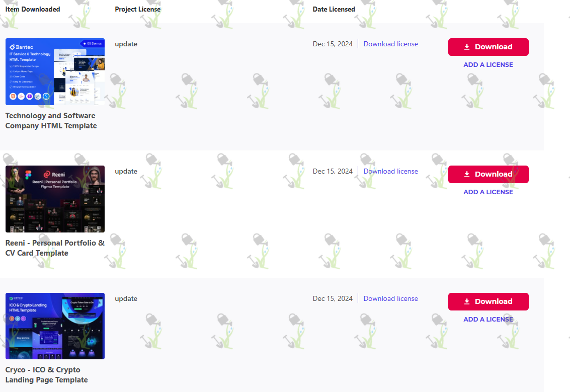570x392 pixels.
Task: Add a license to the Cryco template
Action: [x=488, y=319]
